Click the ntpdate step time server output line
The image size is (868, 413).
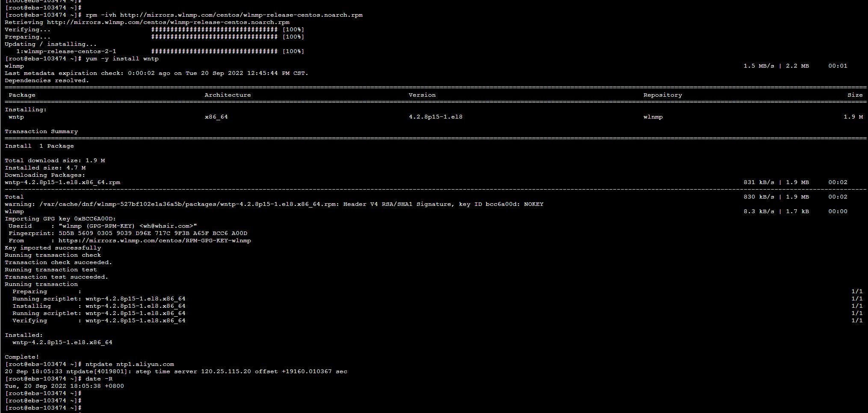(176, 371)
